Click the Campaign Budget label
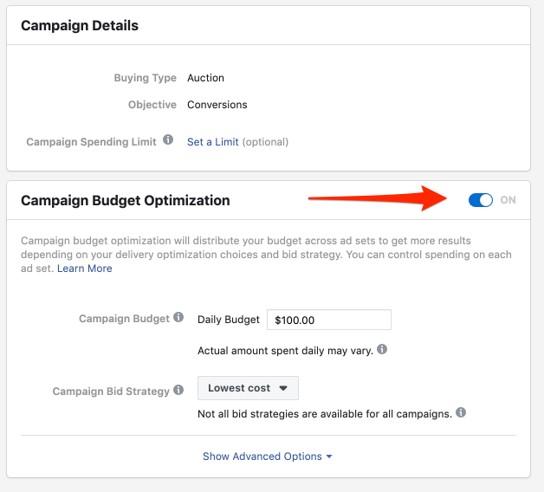 click(124, 319)
